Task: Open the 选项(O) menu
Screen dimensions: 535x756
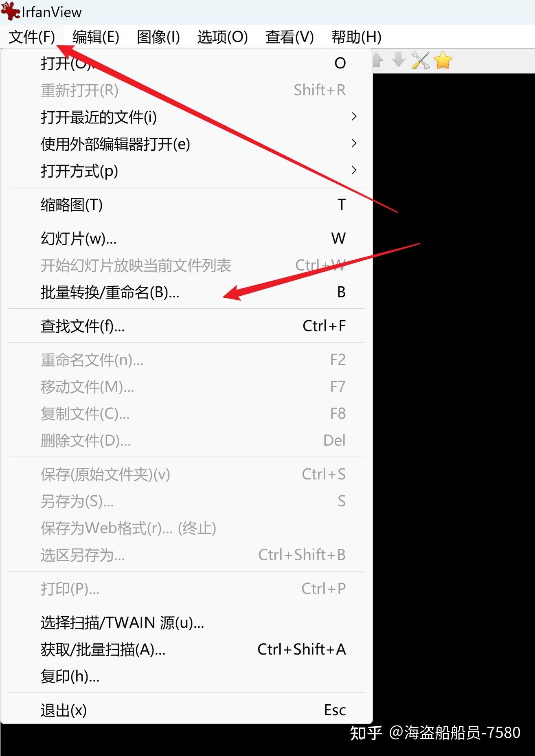Action: 222,37
